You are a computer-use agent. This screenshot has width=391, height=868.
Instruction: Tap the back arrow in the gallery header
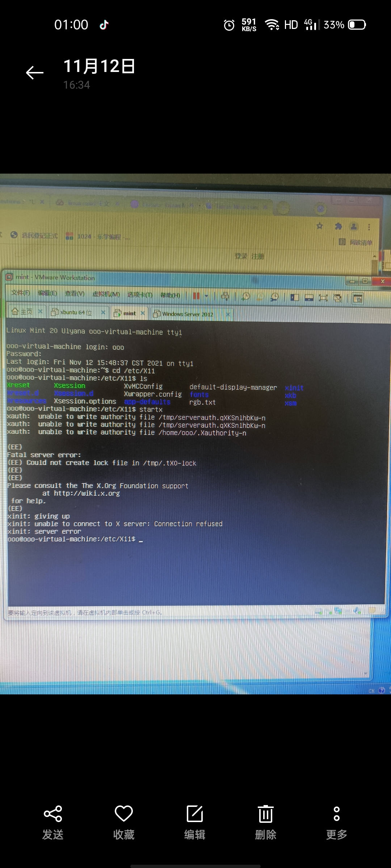click(x=35, y=73)
